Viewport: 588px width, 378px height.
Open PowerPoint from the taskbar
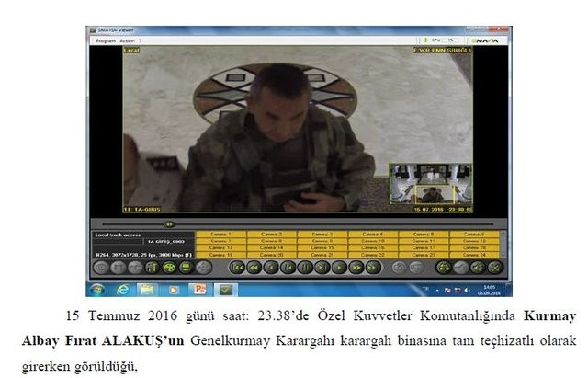[200, 288]
